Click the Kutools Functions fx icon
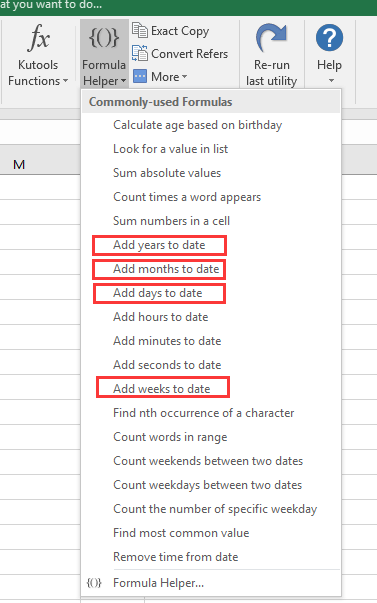 [38, 37]
